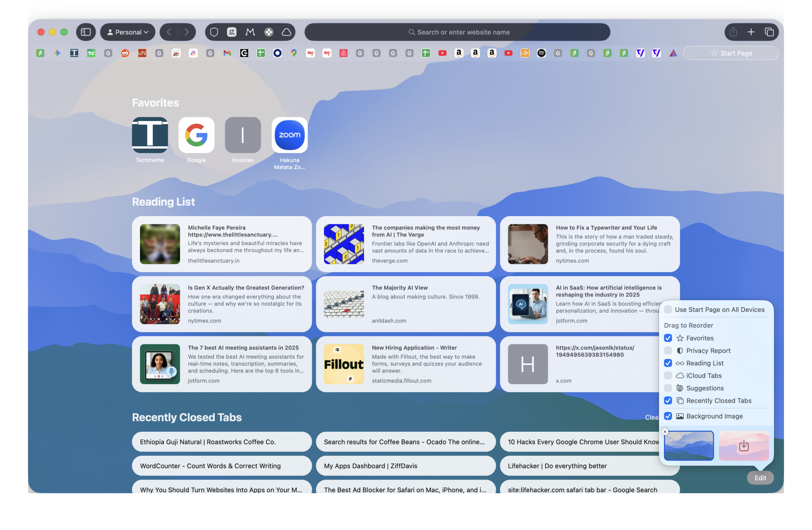Open Gmail from the bookmarks bar
This screenshot has height=530, width=812.
pyautogui.click(x=227, y=53)
